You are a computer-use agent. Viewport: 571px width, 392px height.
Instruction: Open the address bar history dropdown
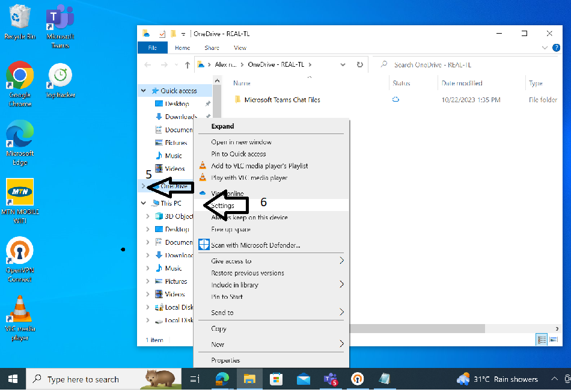tap(343, 65)
